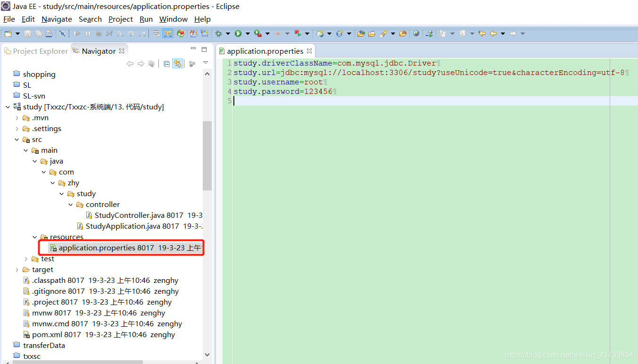Click the Step Into icon
This screenshot has width=638, height=364.
pos(120,33)
